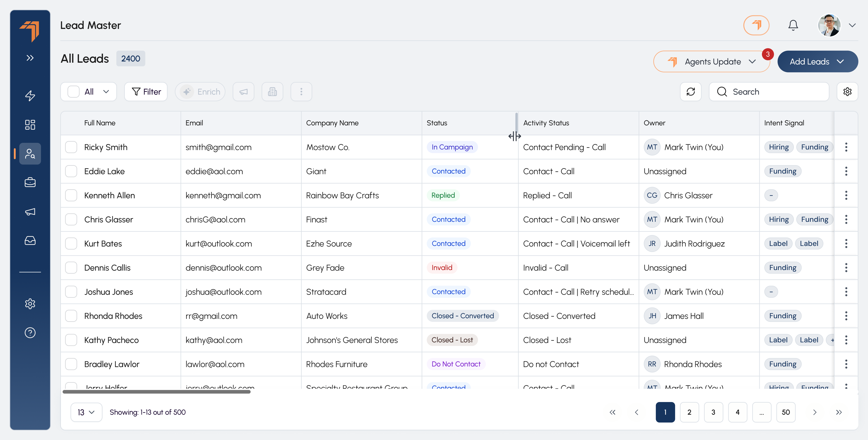Open the campaigns megaphone sidebar icon
868x440 pixels.
point(30,212)
